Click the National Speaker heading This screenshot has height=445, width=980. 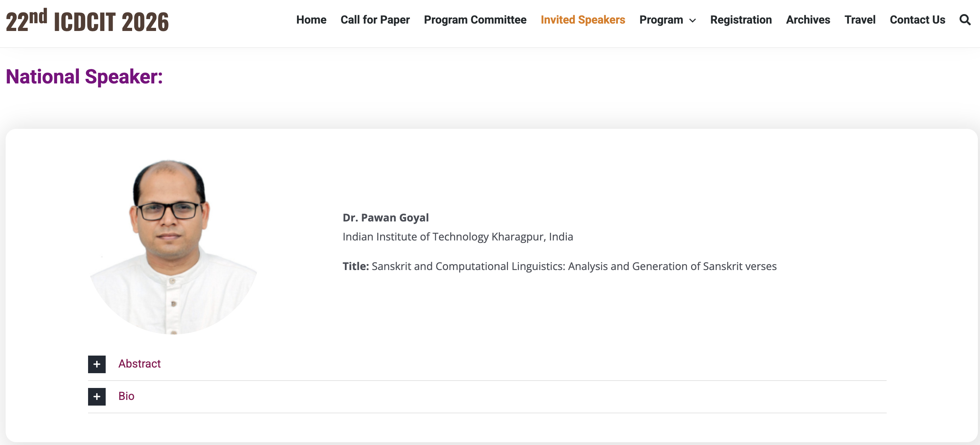tap(84, 77)
